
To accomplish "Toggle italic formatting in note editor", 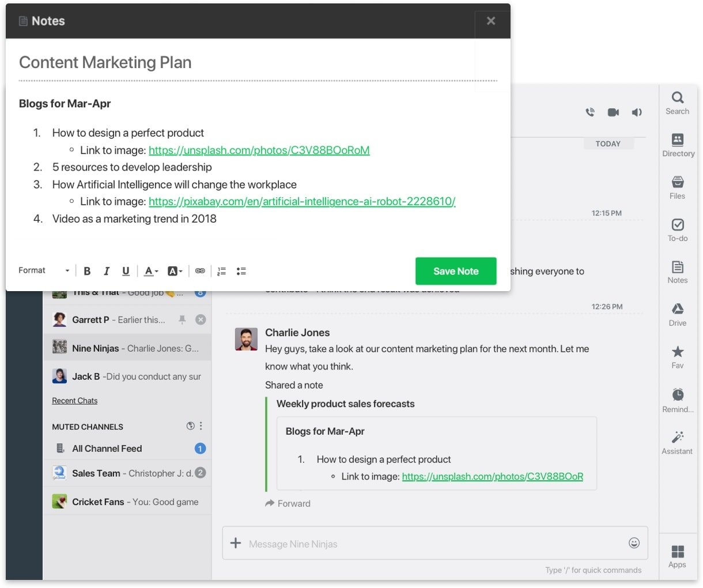I will tap(107, 271).
